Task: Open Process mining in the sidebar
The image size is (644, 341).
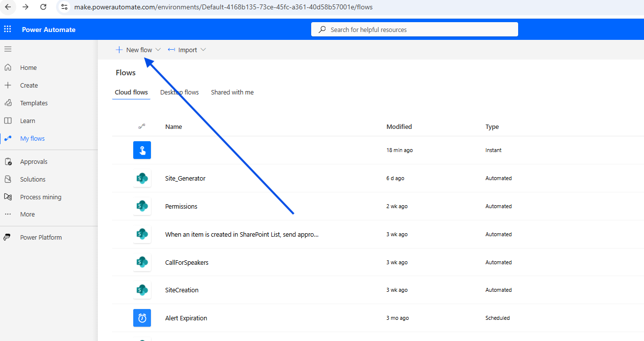Action: tap(40, 197)
